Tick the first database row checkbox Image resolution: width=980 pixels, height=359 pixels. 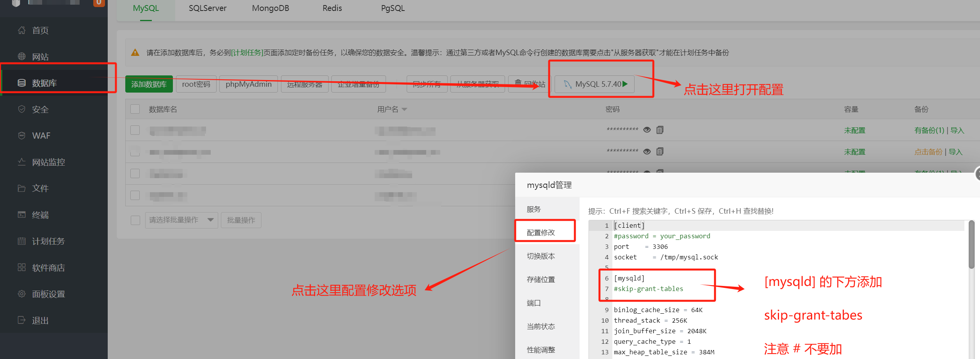(135, 130)
